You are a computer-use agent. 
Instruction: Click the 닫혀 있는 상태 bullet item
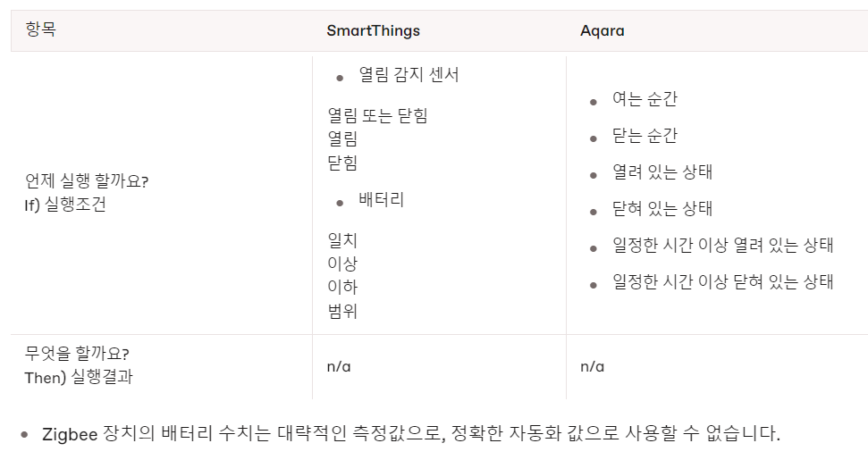[662, 209]
